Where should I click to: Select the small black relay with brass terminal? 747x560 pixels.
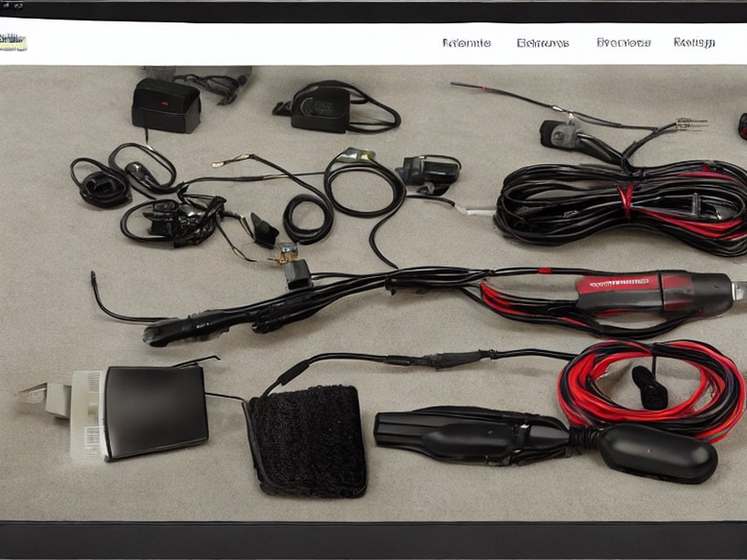[296, 273]
